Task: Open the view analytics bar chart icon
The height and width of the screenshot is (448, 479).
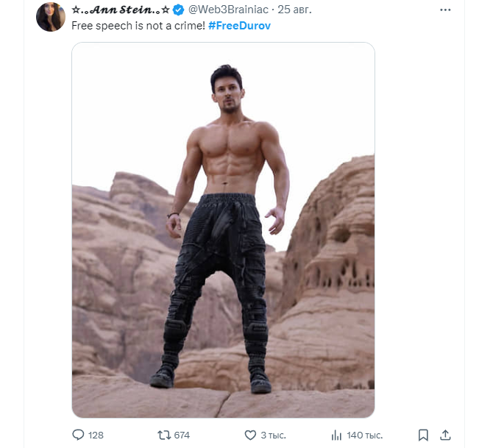Action: pos(337,435)
